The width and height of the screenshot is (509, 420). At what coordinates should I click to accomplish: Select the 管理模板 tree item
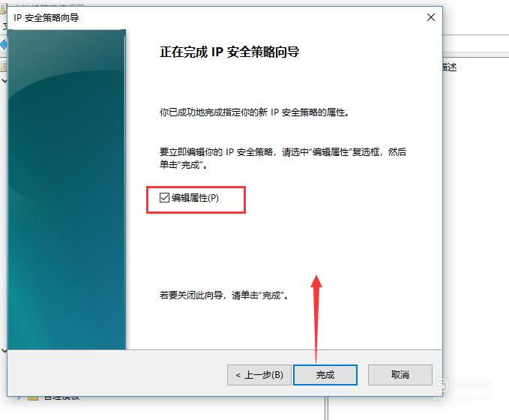pyautogui.click(x=61, y=398)
